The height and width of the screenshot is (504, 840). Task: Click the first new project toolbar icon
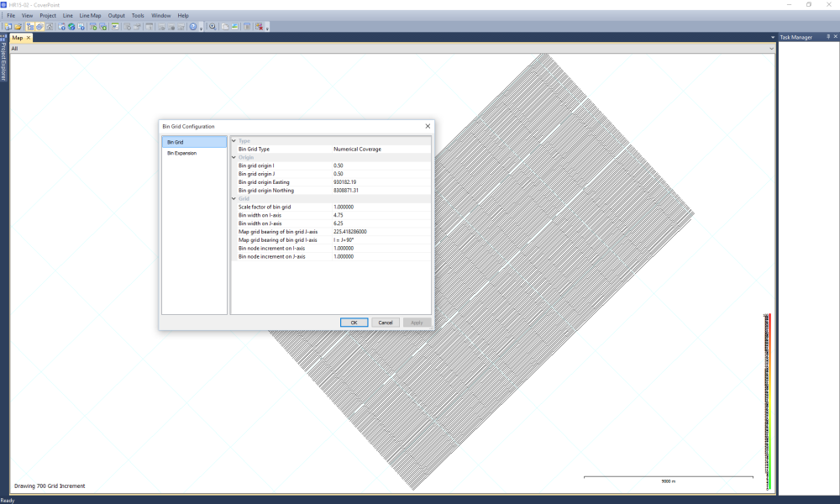click(x=8, y=27)
